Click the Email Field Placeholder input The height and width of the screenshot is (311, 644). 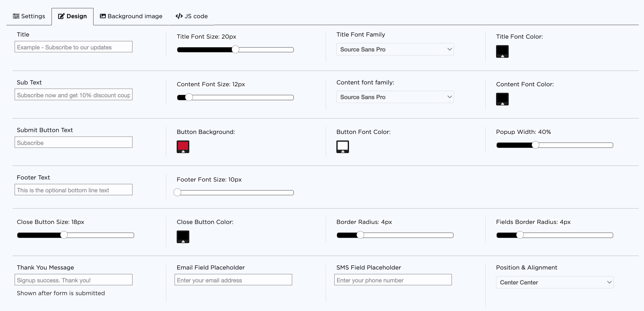233,280
